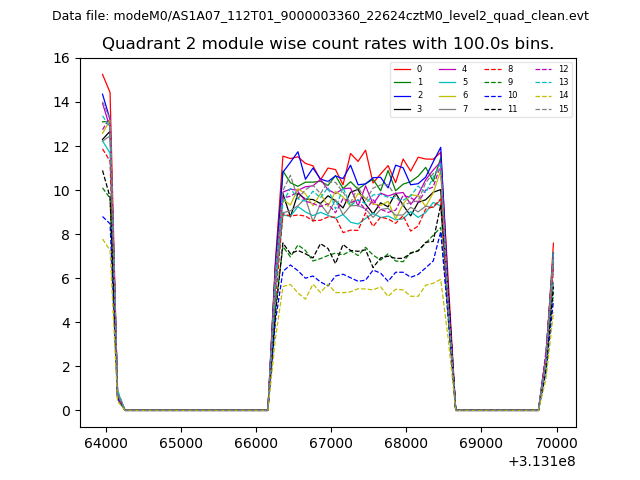Click the yellow dashed legend entry 14
The image size is (640, 480).
(x=550, y=95)
